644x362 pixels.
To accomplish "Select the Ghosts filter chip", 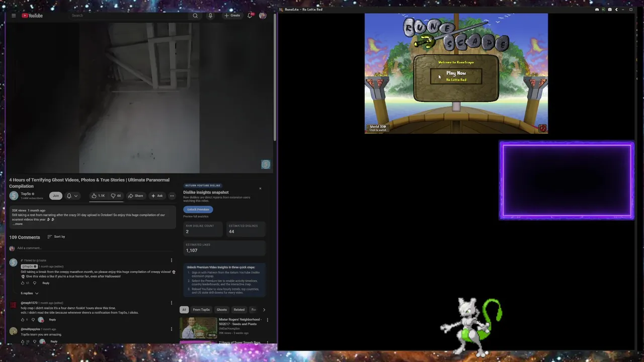I will click(221, 310).
